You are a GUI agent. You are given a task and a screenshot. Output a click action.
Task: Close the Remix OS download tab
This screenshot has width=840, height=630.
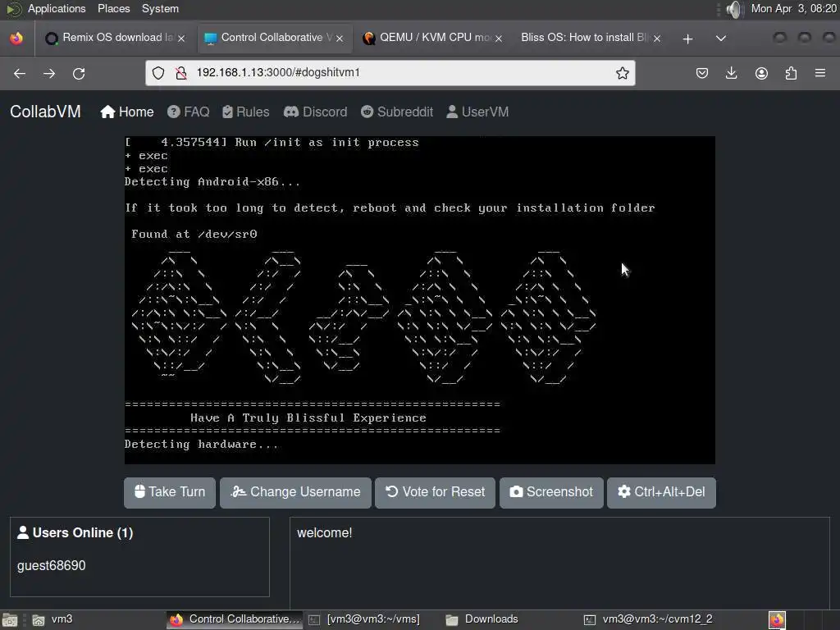pyautogui.click(x=181, y=39)
